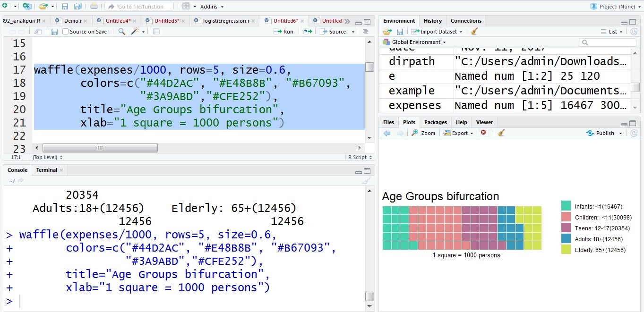Click View current working directory arrow in Console
Screen dimensions: 644x312
pos(21,181)
